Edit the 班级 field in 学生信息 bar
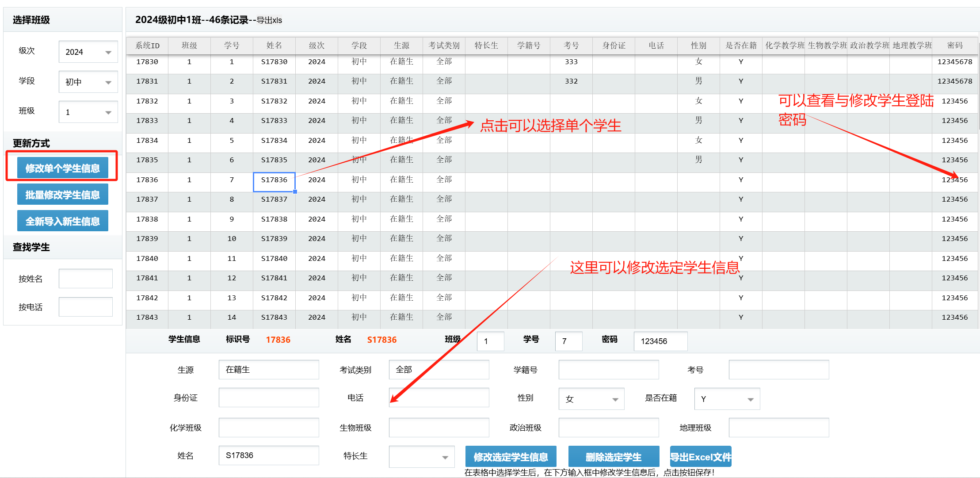 point(490,341)
